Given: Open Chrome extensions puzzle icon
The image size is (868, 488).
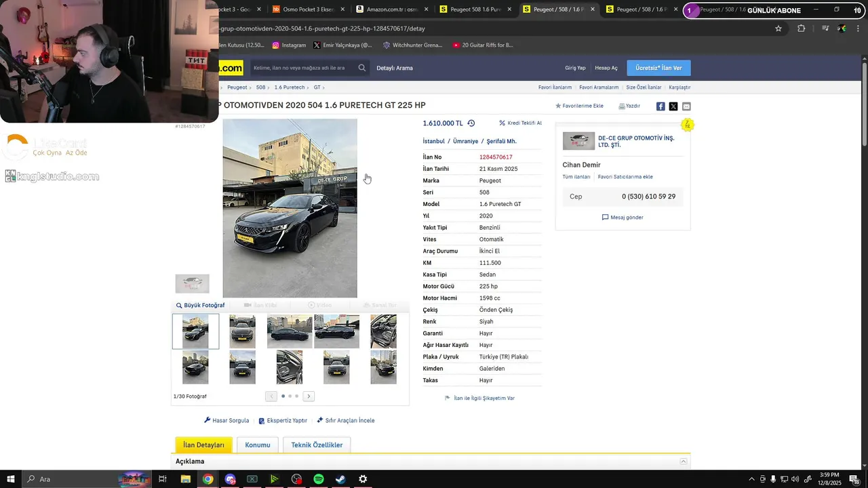Looking at the screenshot, I should (x=802, y=28).
